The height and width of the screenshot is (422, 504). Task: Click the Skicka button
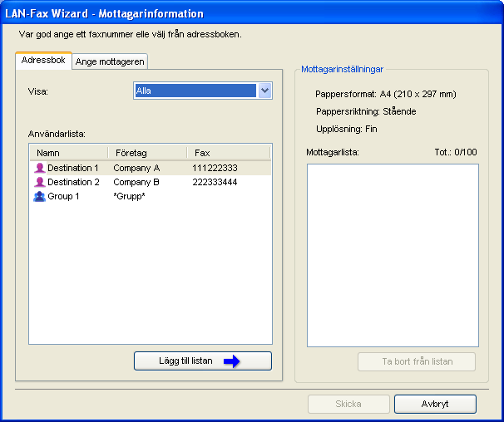348,404
